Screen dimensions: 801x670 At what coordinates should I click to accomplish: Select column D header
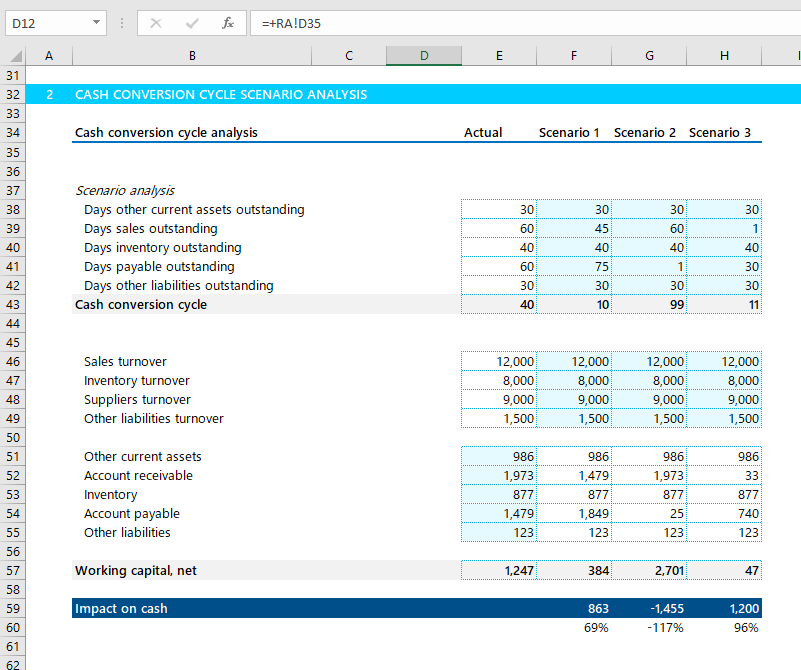point(423,56)
